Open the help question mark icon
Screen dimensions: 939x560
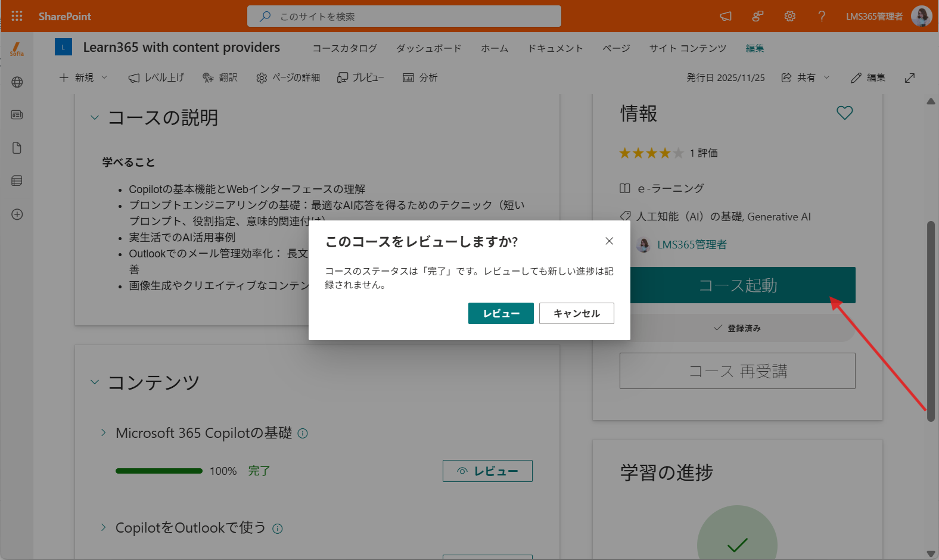point(822,16)
